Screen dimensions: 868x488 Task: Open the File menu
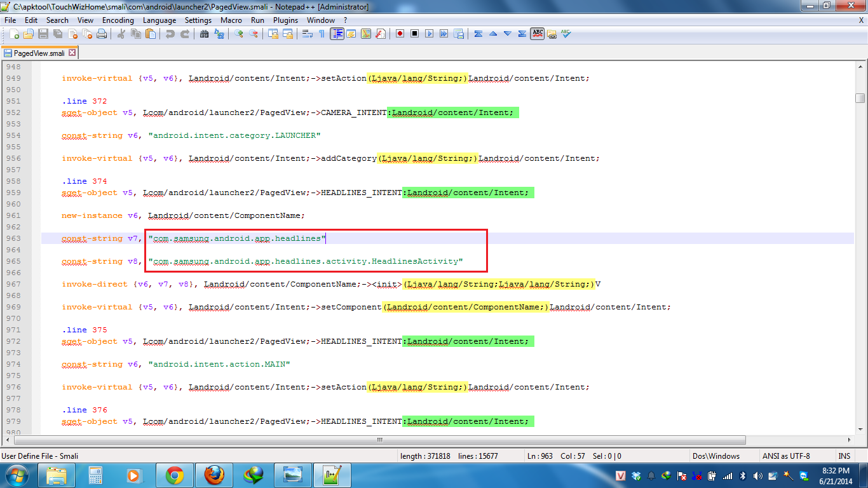10,20
